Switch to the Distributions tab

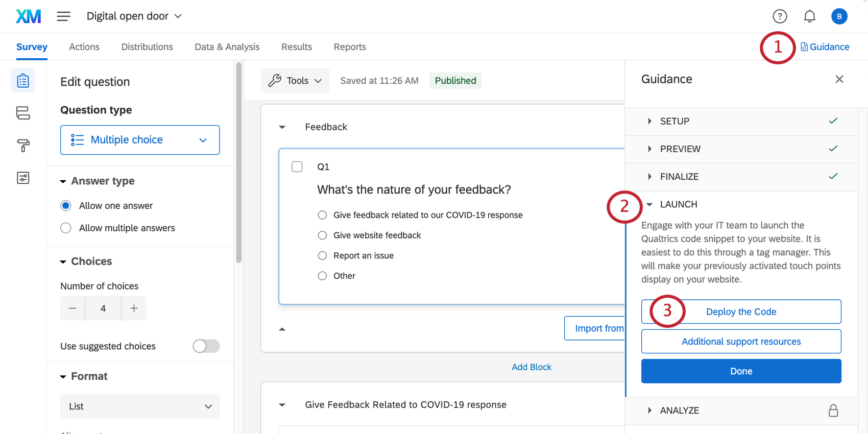click(x=147, y=47)
